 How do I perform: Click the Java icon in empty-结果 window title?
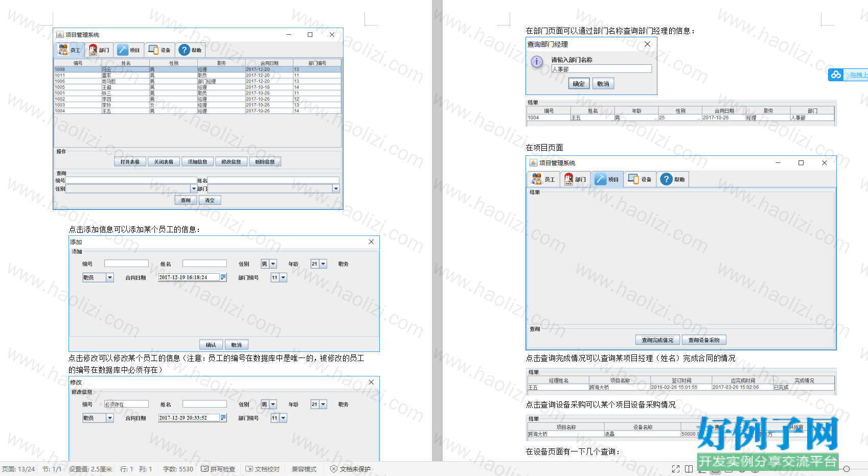coord(533,163)
